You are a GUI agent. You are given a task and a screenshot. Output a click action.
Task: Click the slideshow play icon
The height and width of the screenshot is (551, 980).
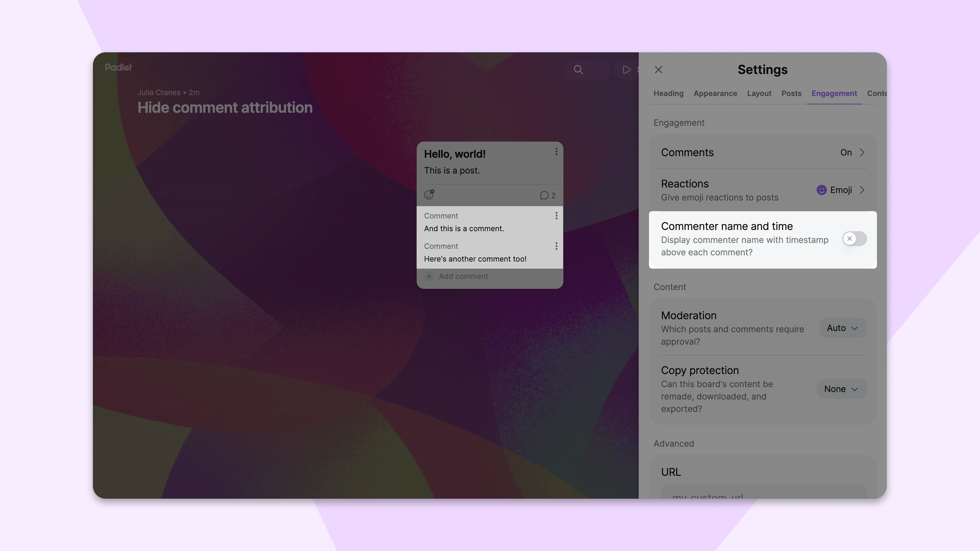pos(626,70)
